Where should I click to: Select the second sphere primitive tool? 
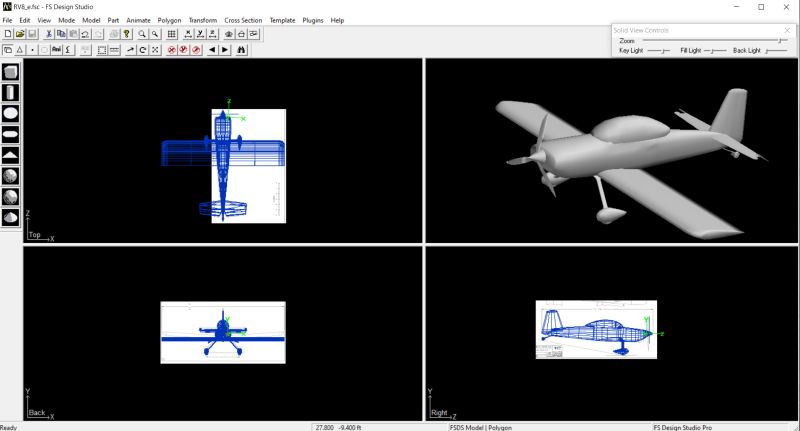(x=11, y=197)
